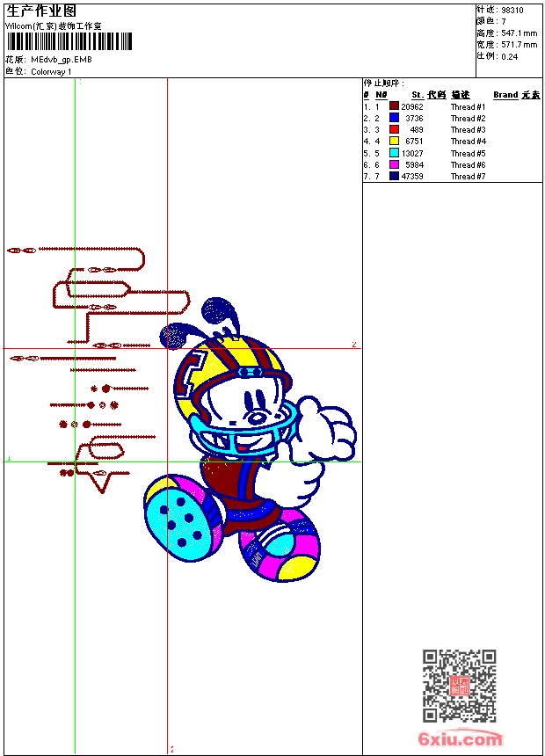Screen dimensions: 545x756
Task: Click the 代码 column header
Action: pyautogui.click(x=437, y=95)
